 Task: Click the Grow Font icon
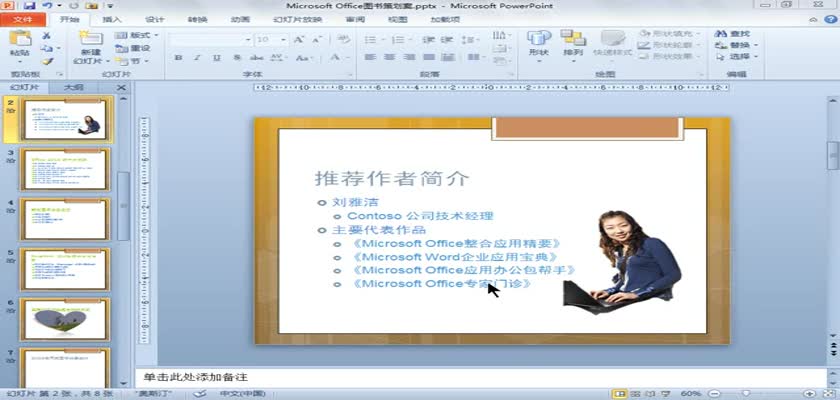299,40
